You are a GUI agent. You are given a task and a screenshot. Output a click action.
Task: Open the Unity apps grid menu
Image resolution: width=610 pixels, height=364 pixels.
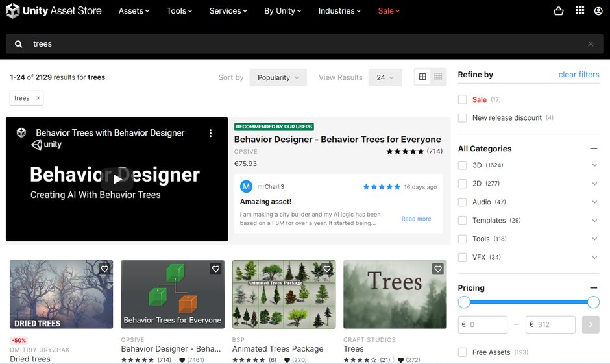tap(579, 10)
